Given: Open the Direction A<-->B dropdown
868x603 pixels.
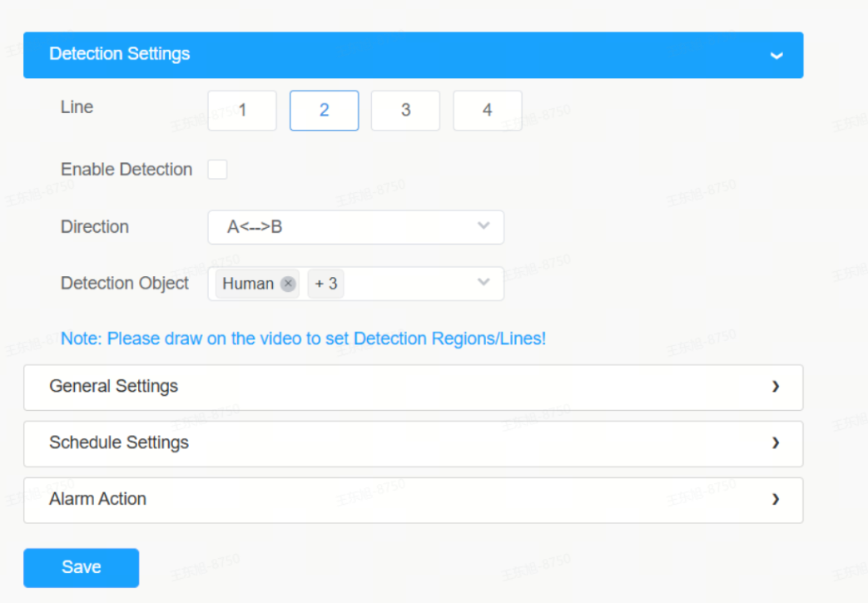Looking at the screenshot, I should tap(355, 227).
